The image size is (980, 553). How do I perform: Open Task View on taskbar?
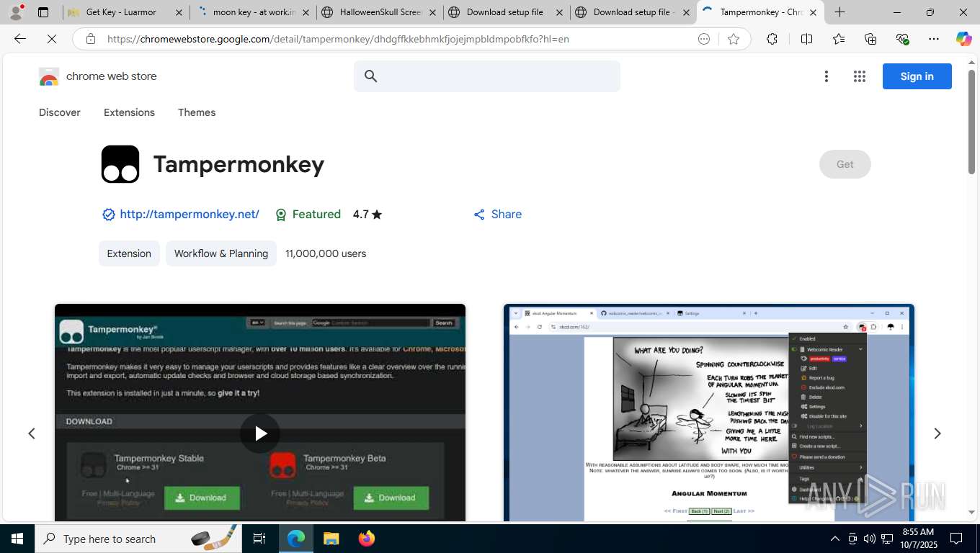(x=259, y=539)
